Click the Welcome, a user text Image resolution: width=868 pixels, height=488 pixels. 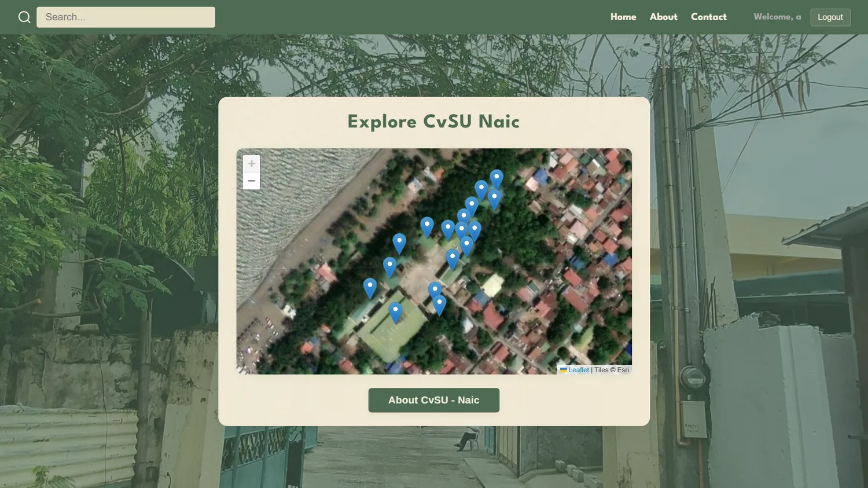pyautogui.click(x=777, y=17)
